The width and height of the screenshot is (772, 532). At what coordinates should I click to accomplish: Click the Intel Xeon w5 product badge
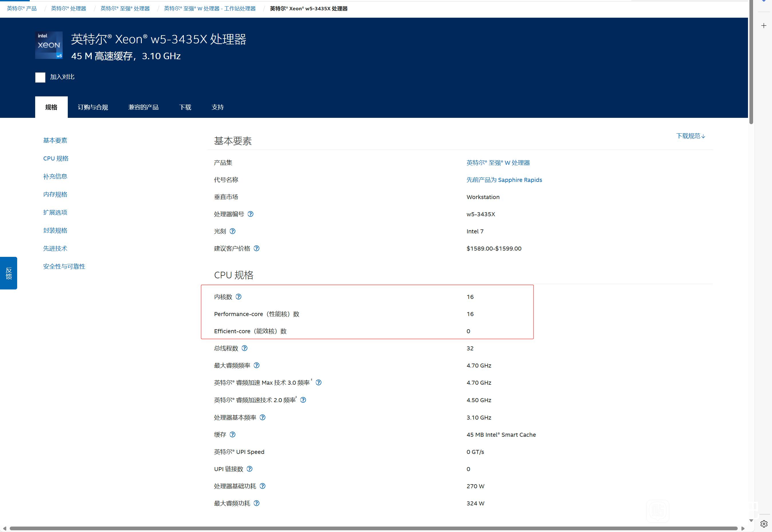49,45
